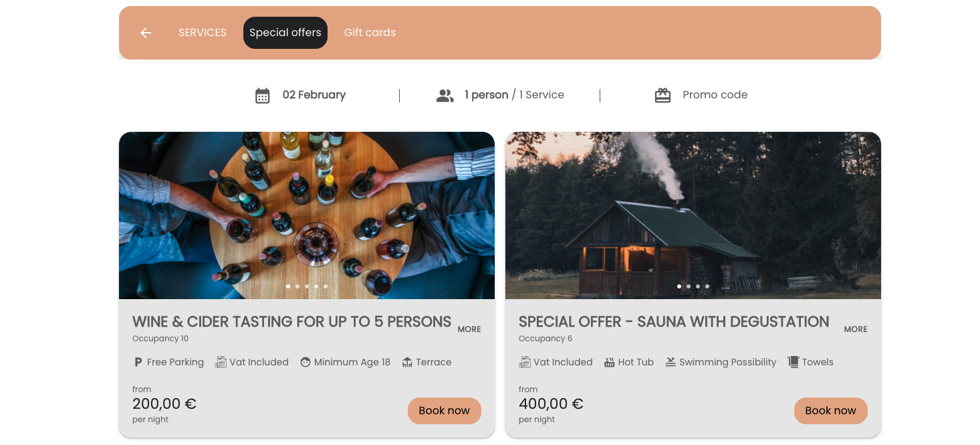This screenshot has height=445, width=980.
Task: Click the Terrace icon on wine card
Action: pyautogui.click(x=407, y=363)
